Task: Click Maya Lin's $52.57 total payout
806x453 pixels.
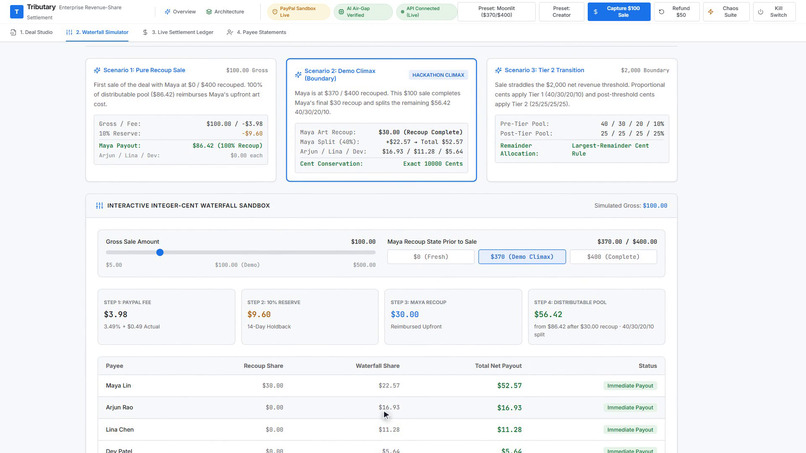Action: (509, 386)
